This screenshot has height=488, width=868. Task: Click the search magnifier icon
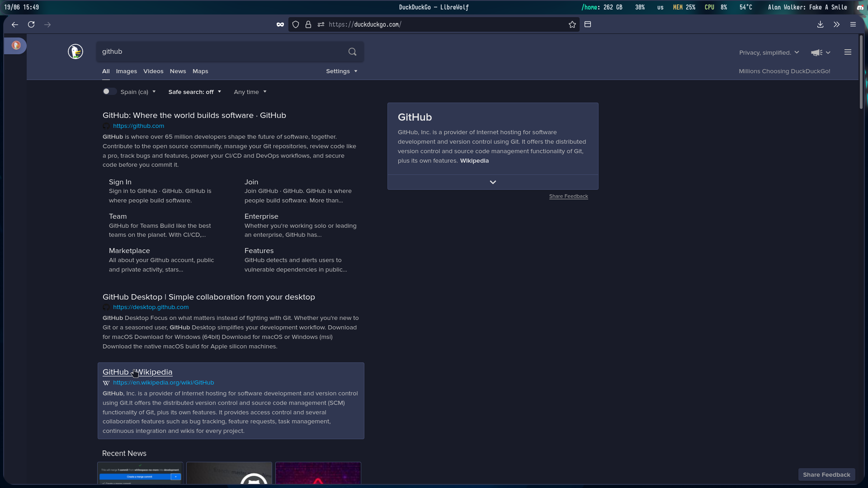pyautogui.click(x=352, y=52)
